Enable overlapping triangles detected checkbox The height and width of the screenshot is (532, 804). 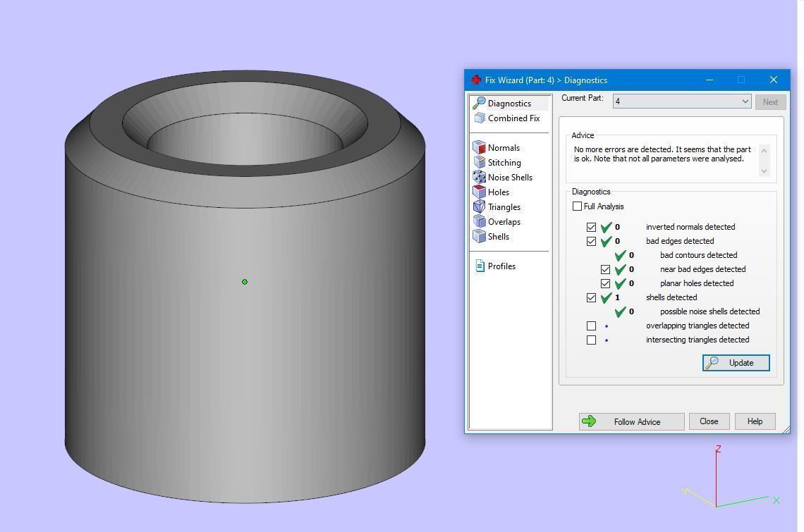[591, 326]
